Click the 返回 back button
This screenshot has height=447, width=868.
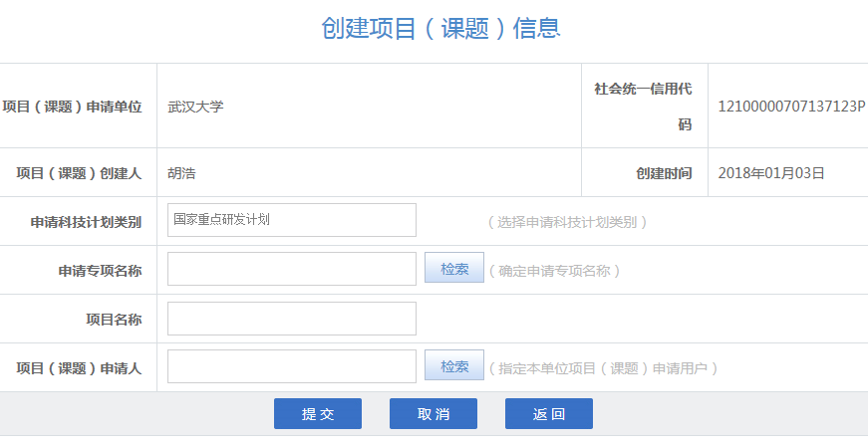point(548,414)
